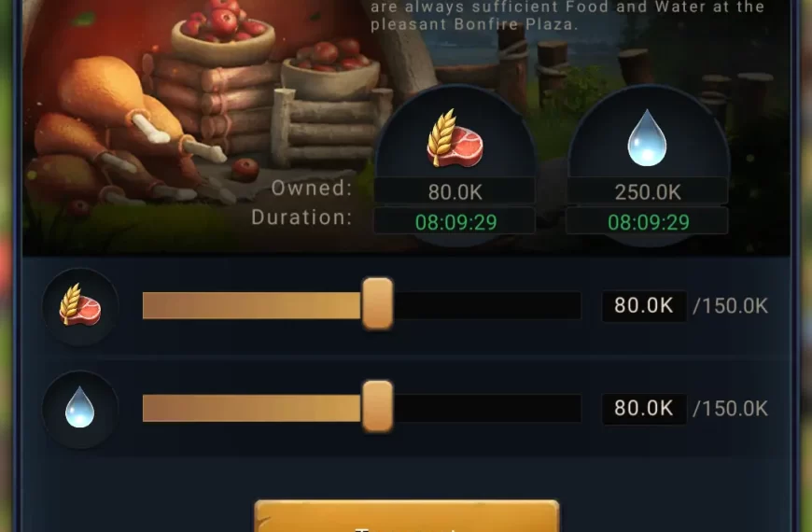The image size is (812, 532).
Task: Click the owned food value 80.0K
Action: coord(455,192)
